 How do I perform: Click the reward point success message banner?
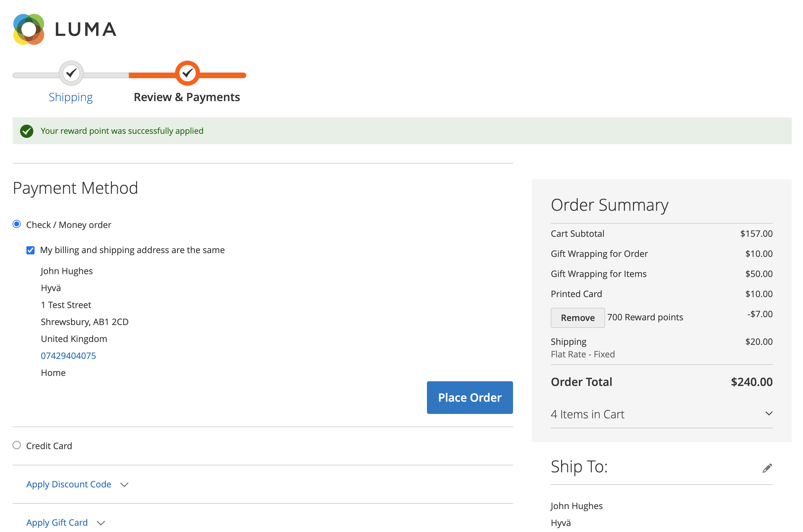pyautogui.click(x=402, y=131)
